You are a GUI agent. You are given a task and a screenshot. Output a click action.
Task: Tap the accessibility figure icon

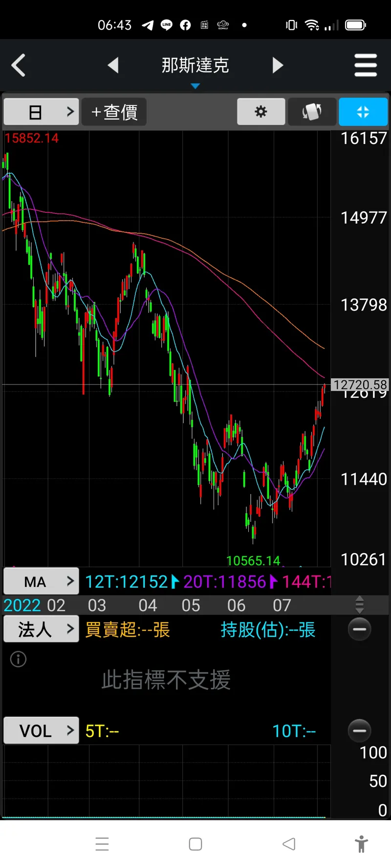pyautogui.click(x=361, y=844)
